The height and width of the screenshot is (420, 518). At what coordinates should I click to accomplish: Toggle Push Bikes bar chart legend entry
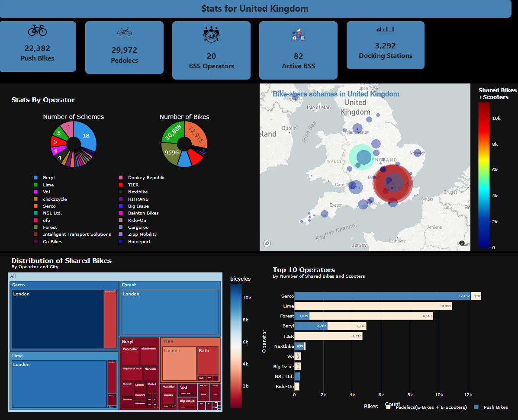click(491, 407)
